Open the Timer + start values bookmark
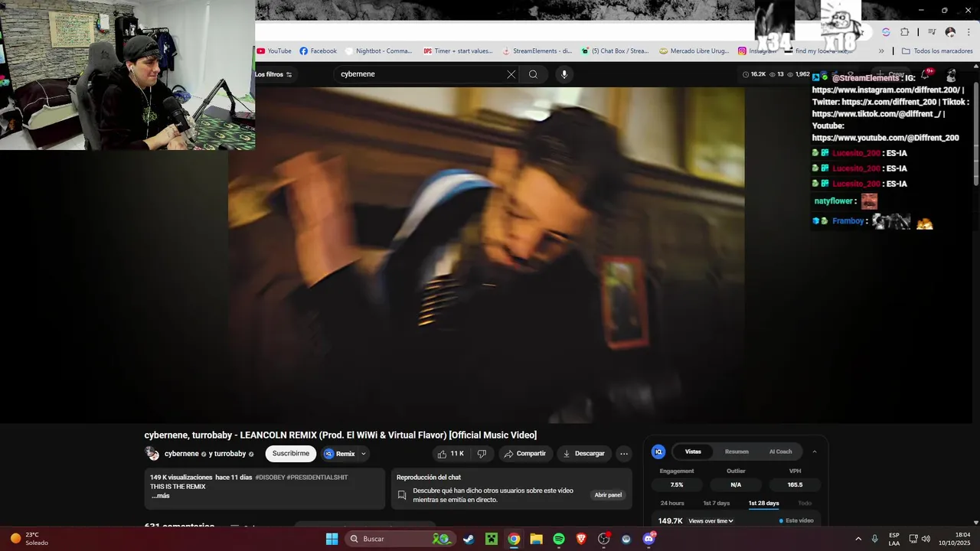This screenshot has width=980, height=551. click(458, 51)
